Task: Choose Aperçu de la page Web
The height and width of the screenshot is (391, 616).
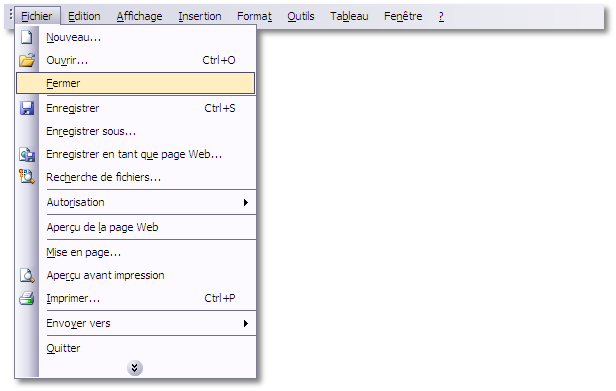Action: (x=136, y=227)
